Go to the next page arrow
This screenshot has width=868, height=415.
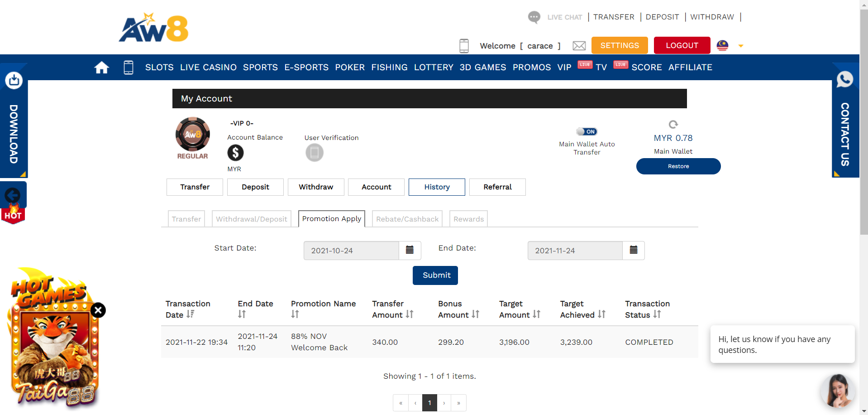pos(444,403)
